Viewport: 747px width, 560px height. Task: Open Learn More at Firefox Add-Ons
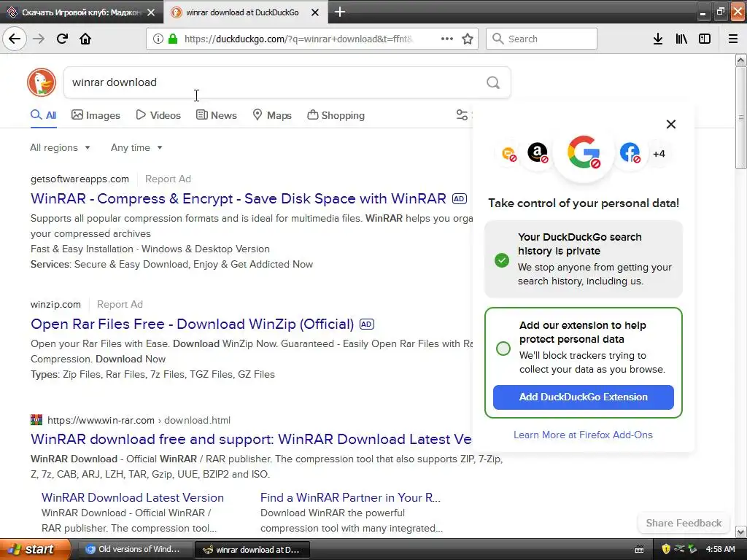click(583, 435)
